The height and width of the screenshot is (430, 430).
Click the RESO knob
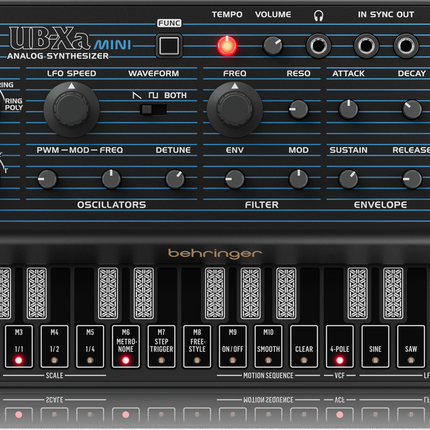(298, 109)
